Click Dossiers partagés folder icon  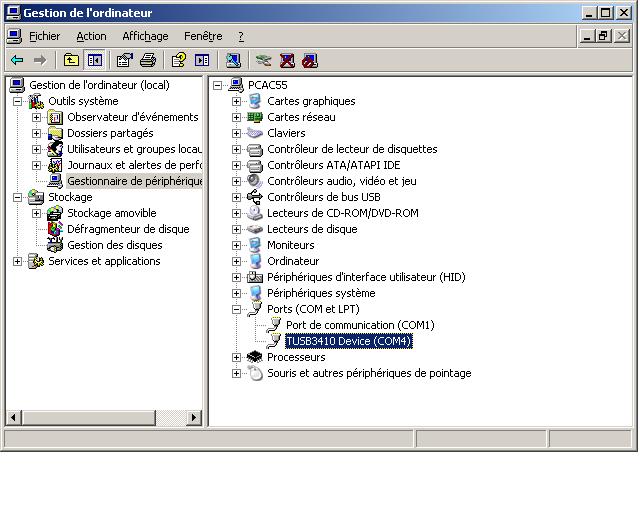[55, 133]
